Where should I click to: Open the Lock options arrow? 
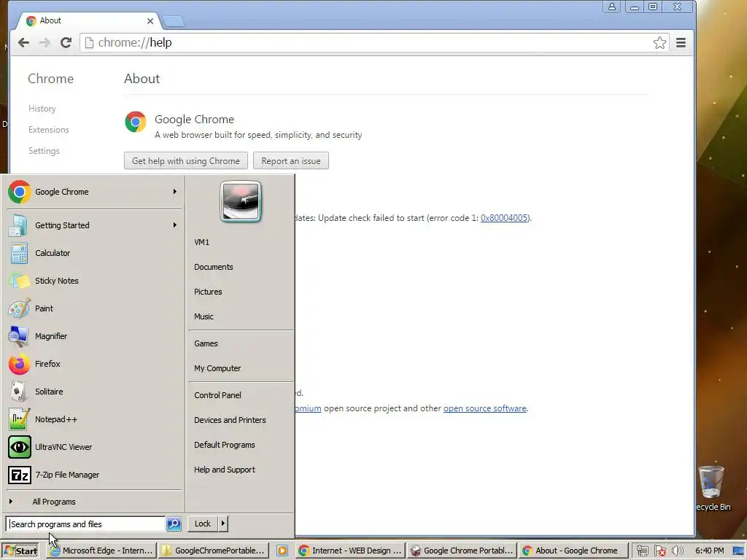[222, 524]
